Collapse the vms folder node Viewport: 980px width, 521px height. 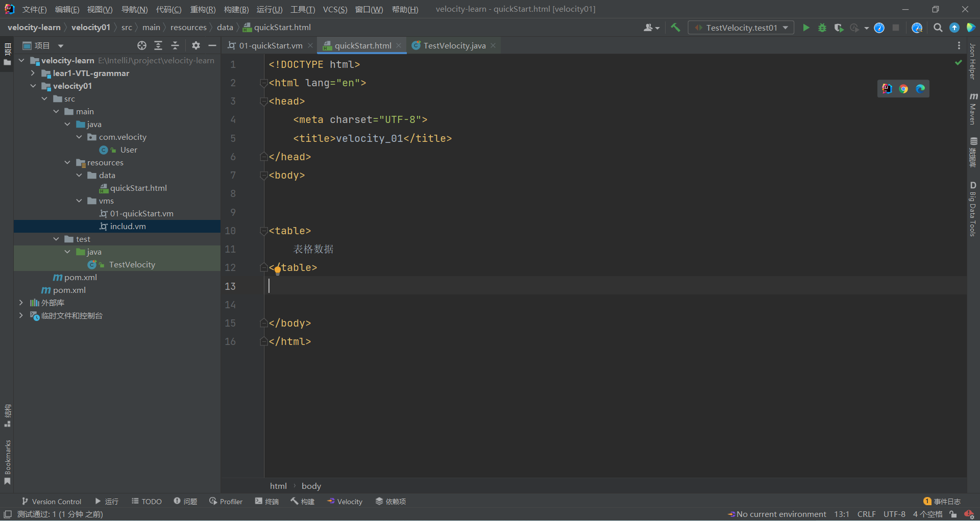point(79,201)
